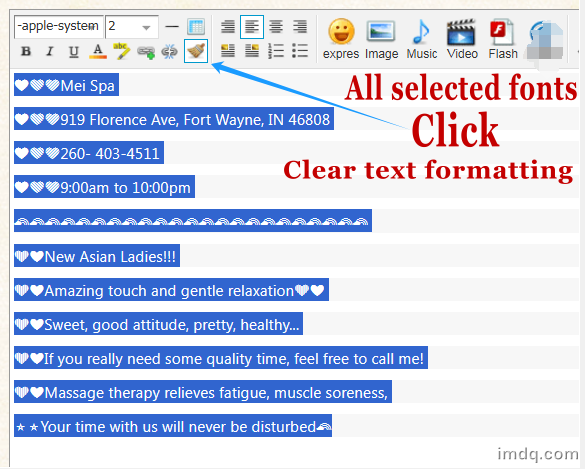585x469 pixels.
Task: Toggle Italic formatting
Action: [50, 51]
